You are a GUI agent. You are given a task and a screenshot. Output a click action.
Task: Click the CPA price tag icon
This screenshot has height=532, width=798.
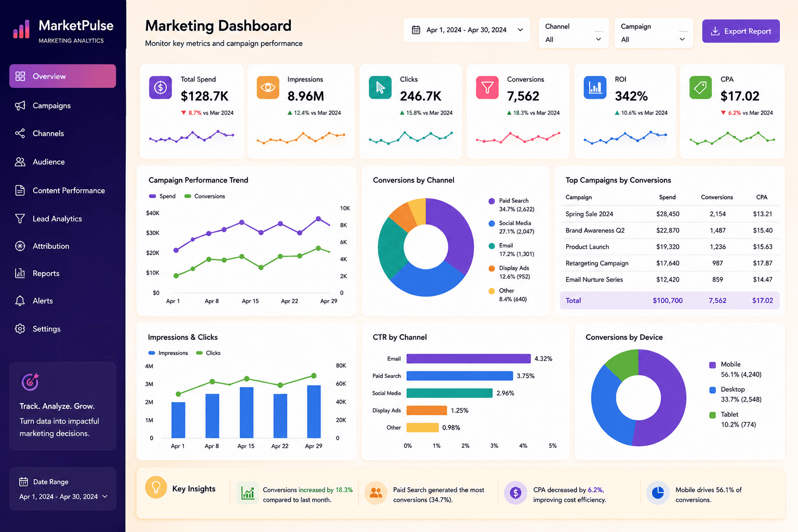pyautogui.click(x=701, y=87)
